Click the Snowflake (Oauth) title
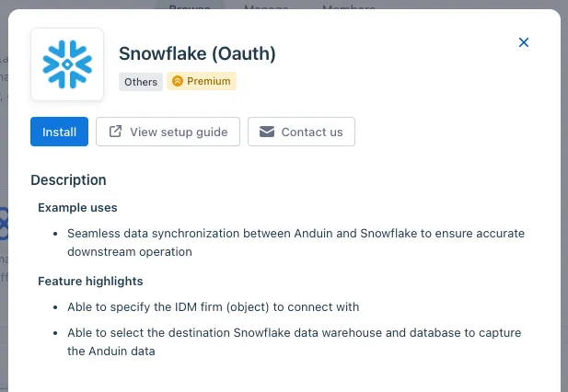Viewport: 568px width, 392px height. click(197, 53)
